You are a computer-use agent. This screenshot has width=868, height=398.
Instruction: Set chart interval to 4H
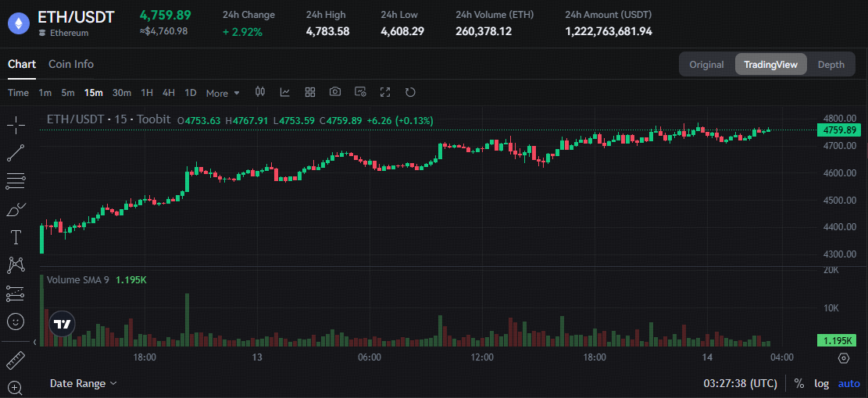pyautogui.click(x=168, y=93)
